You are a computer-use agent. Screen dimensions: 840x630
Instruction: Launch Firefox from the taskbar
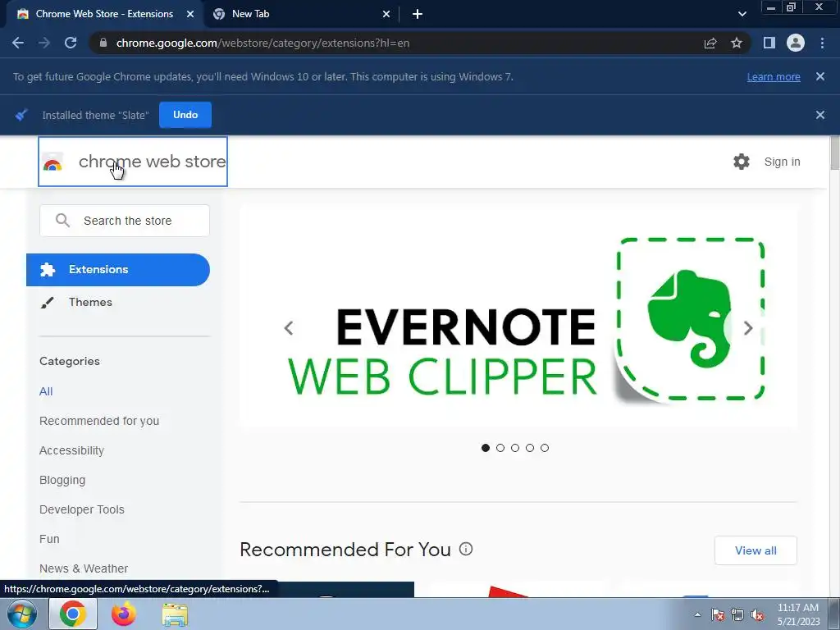click(124, 614)
